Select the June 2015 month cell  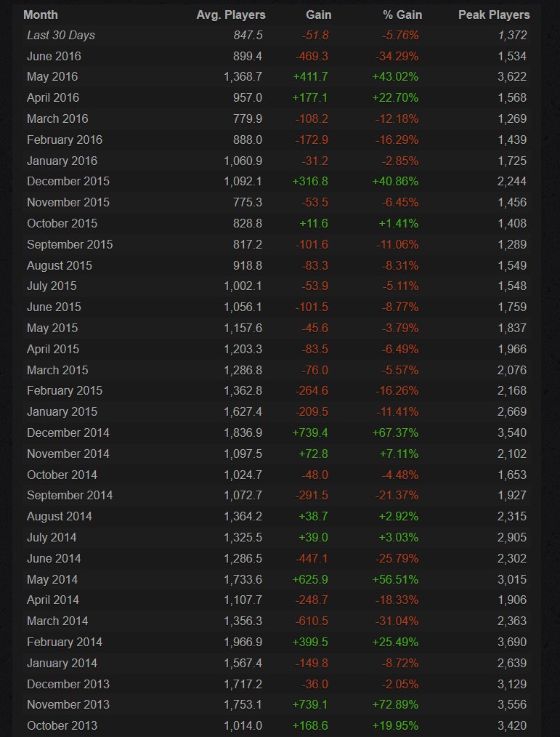coord(54,307)
